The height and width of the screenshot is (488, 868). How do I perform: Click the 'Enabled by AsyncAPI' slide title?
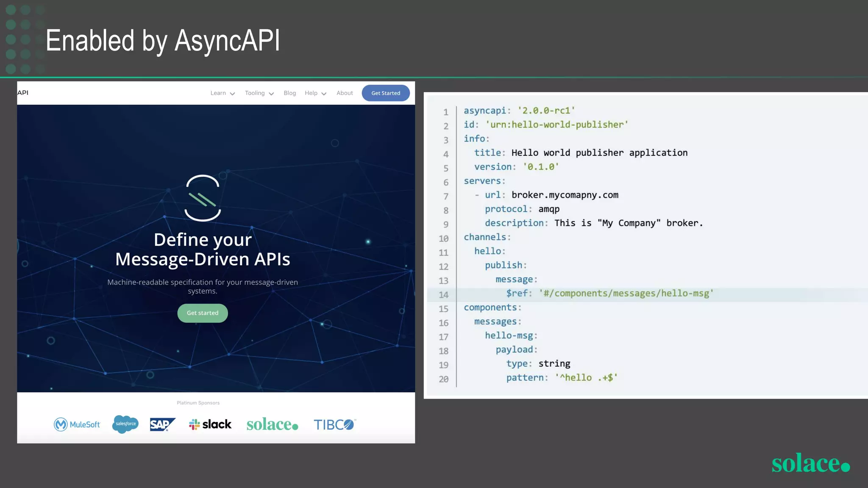point(163,41)
